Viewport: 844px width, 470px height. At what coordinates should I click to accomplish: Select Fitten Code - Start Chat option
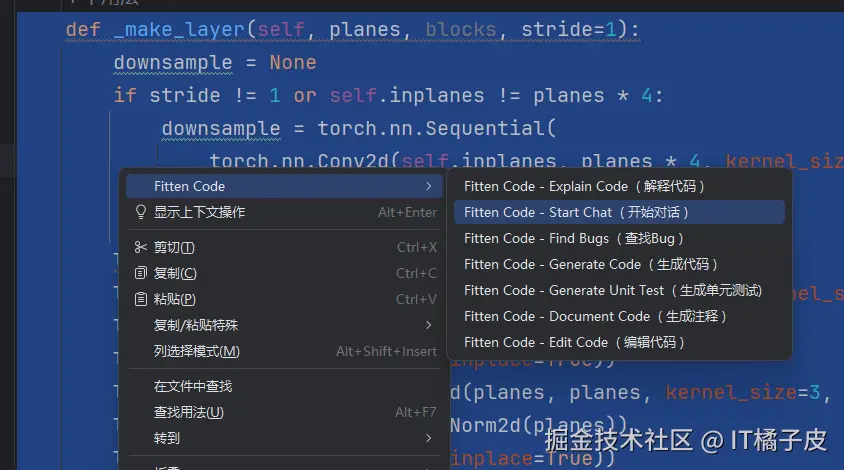point(619,212)
